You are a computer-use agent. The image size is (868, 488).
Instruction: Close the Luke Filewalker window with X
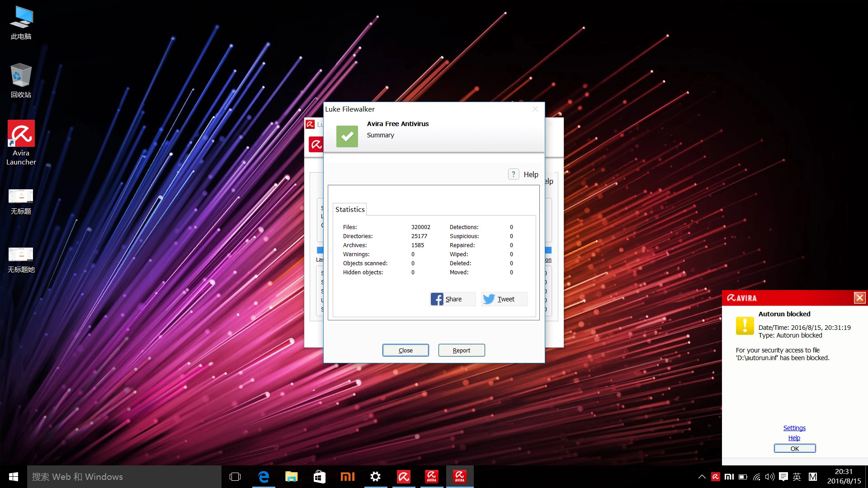pos(535,109)
